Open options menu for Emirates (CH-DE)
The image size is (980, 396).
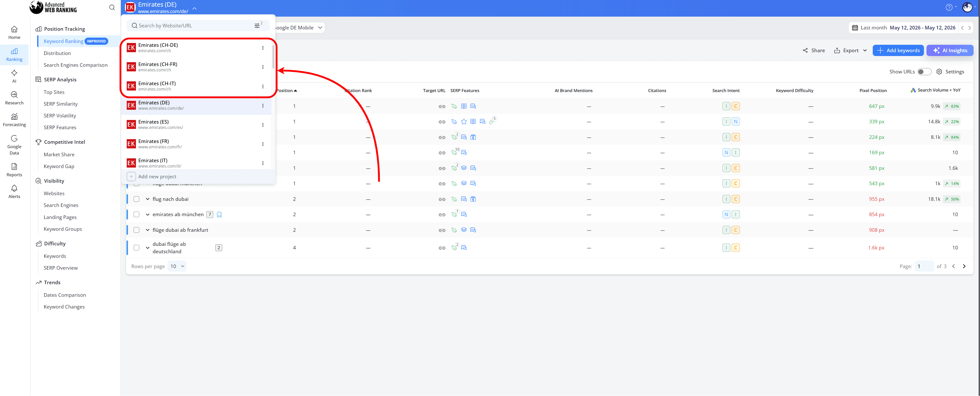(x=263, y=48)
